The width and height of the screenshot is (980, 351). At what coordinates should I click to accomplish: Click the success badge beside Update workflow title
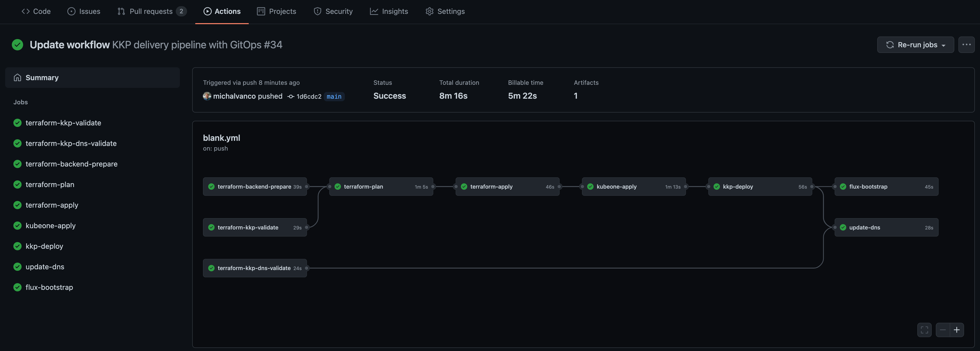coord(17,44)
